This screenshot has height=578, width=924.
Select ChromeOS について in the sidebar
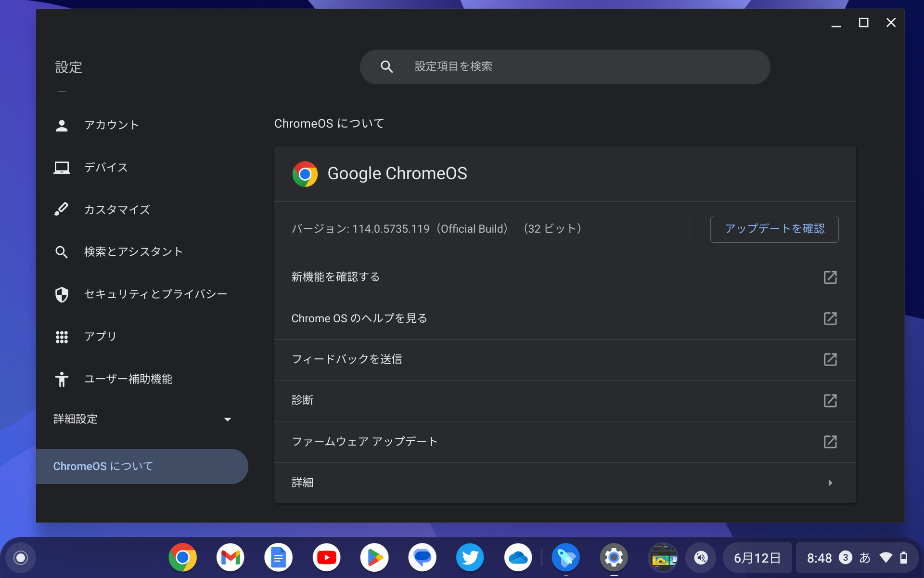pos(103,466)
